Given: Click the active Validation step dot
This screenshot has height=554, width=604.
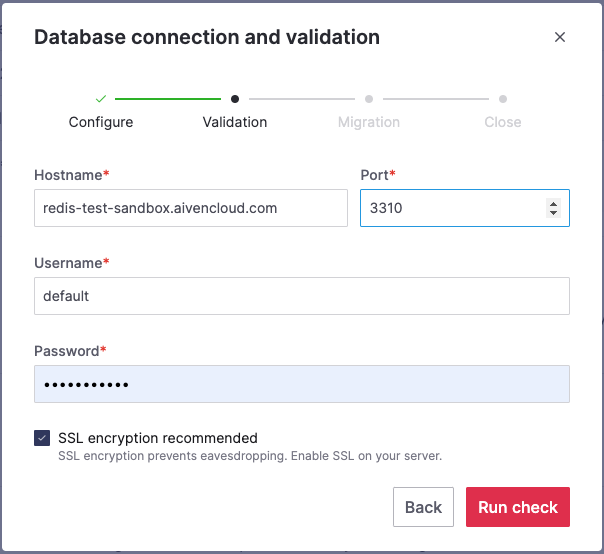Looking at the screenshot, I should pos(235,99).
